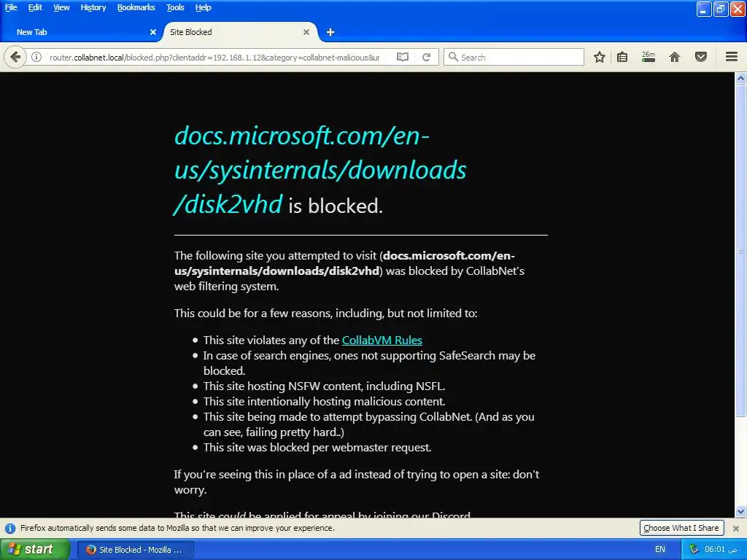
Task: Click the vertical scrollbar thumb
Action: pyautogui.click(x=741, y=250)
